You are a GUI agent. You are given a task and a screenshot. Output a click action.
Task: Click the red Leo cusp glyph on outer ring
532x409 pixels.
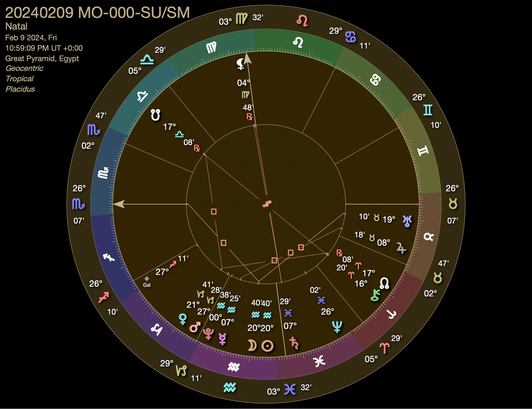coord(302,20)
